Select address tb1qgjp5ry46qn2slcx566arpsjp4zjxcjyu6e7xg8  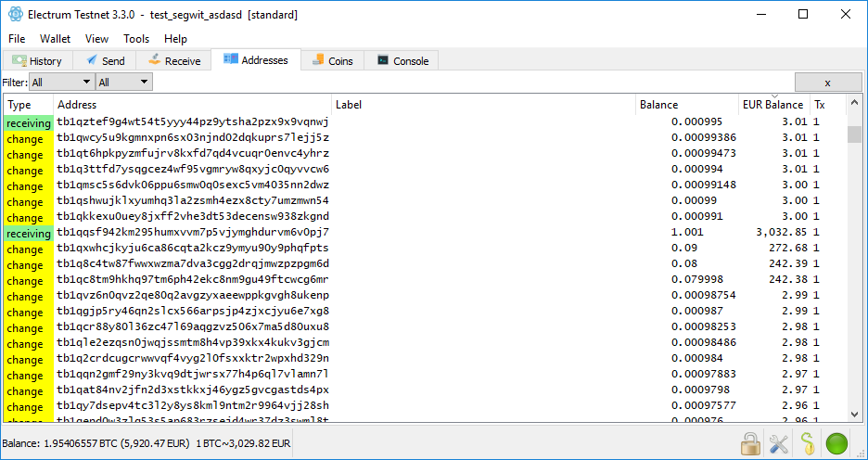(x=193, y=311)
